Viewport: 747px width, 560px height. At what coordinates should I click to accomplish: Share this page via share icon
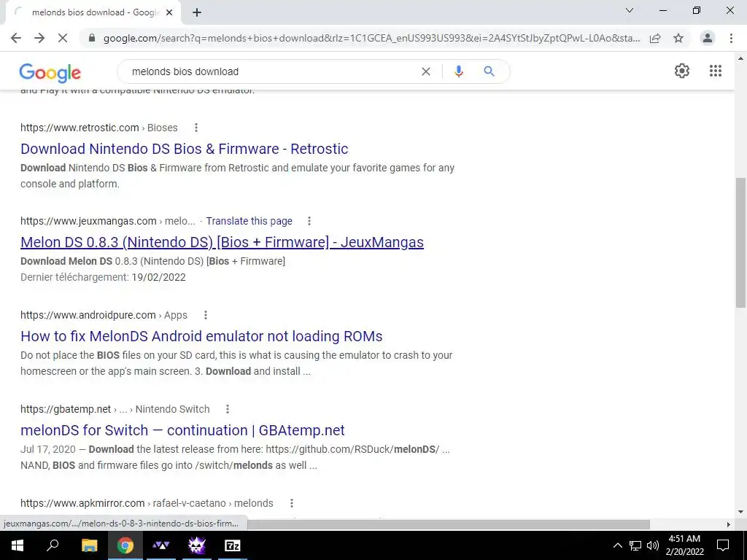click(x=655, y=38)
